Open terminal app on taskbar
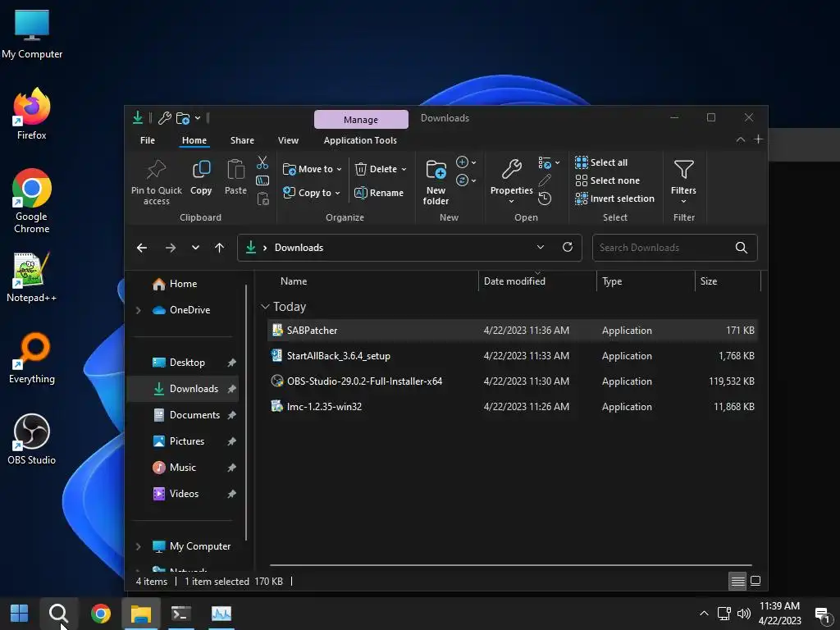840x630 pixels. tap(181, 614)
